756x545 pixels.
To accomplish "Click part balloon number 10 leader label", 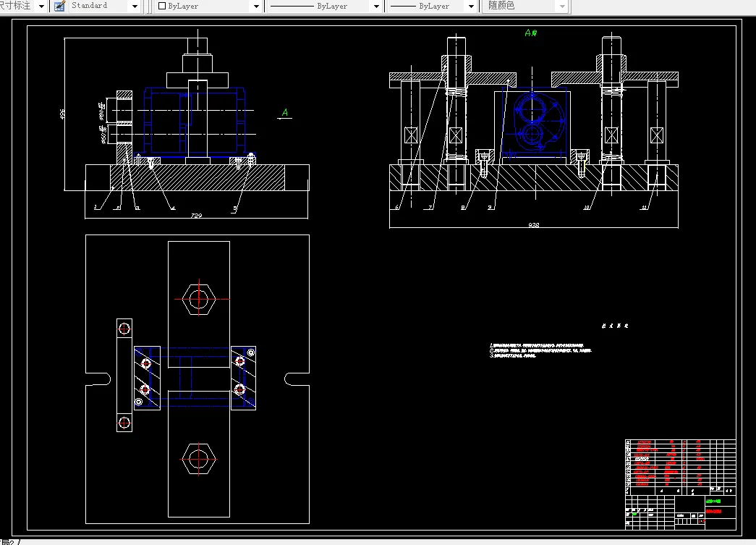I will pyautogui.click(x=587, y=208).
